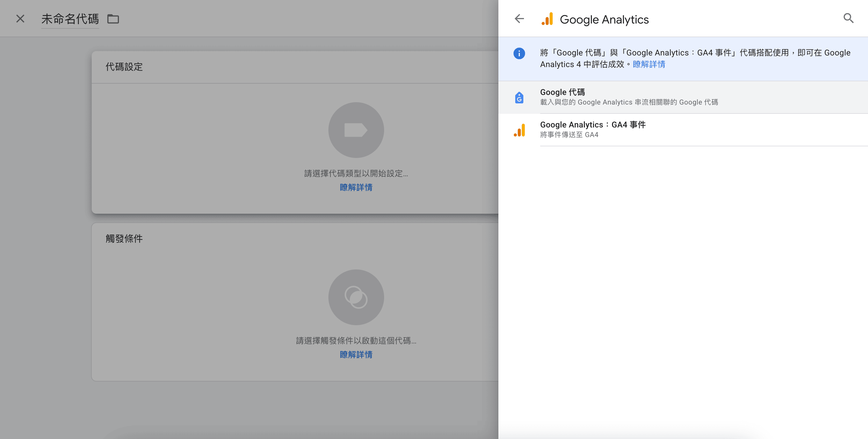Click the blue Google tag icon
This screenshot has width=868, height=439.
pyautogui.click(x=519, y=98)
